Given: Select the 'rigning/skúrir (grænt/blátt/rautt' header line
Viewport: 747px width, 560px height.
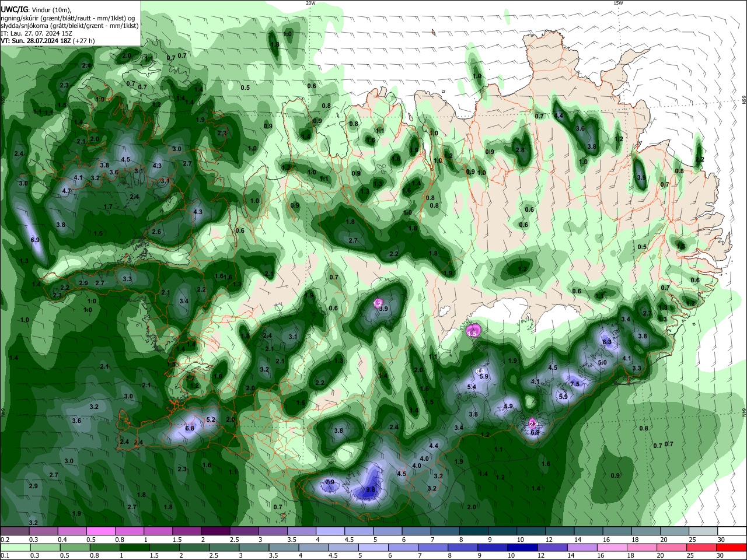Looking at the screenshot, I should tap(67, 18).
